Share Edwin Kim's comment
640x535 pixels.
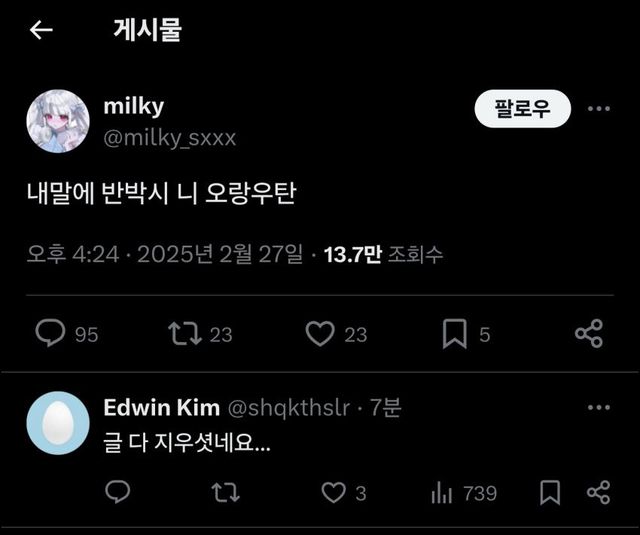tap(598, 492)
